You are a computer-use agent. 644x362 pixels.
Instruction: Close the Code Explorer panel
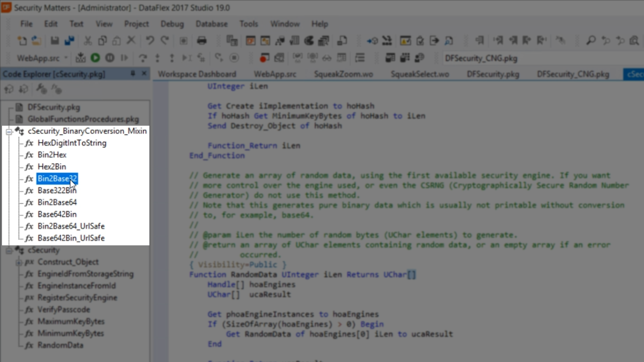click(144, 73)
